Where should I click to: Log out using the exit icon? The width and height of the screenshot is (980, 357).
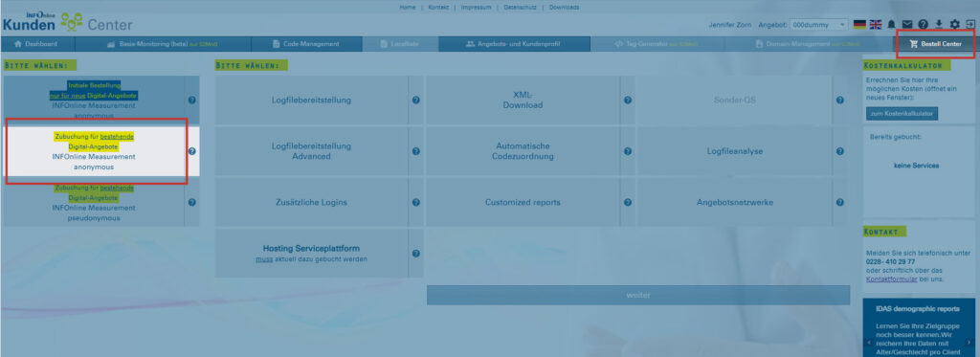coord(970,24)
